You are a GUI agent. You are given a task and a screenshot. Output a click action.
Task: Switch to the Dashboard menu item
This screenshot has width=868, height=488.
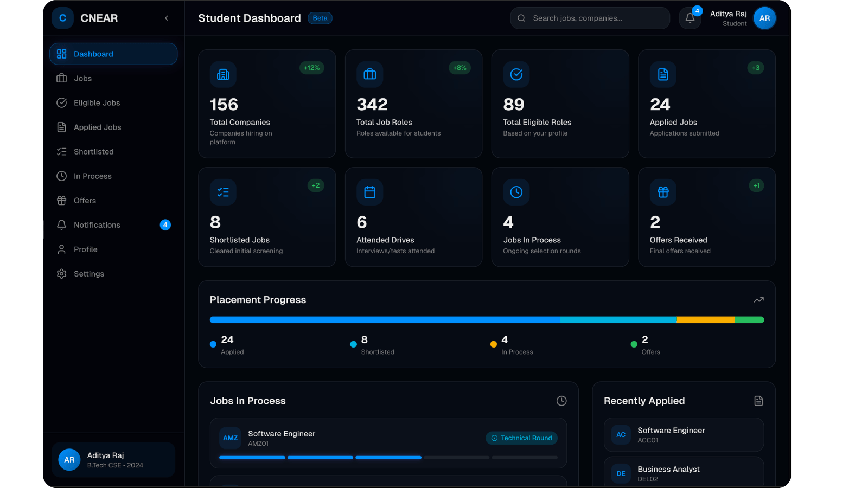click(x=93, y=54)
